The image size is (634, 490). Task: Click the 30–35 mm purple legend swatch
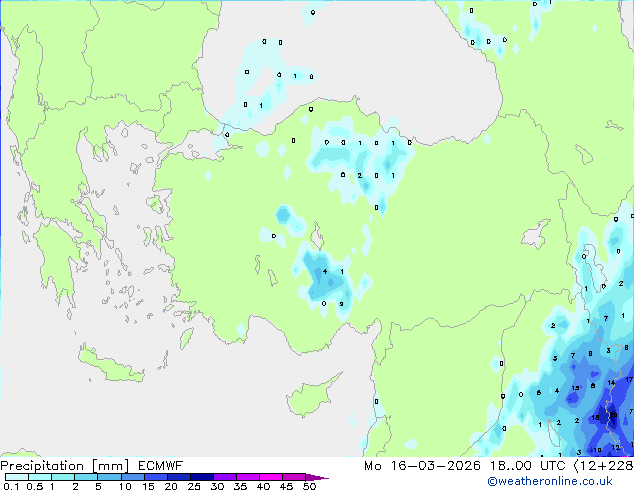pyautogui.click(x=225, y=477)
